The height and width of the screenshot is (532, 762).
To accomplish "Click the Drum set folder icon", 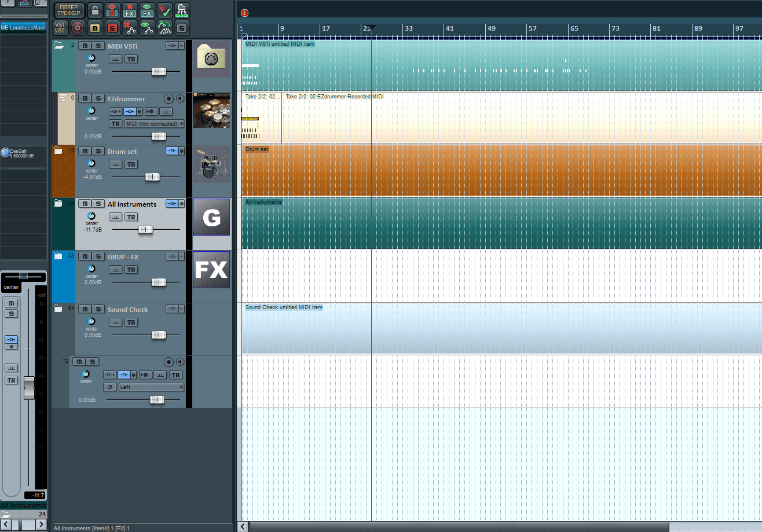I will click(x=58, y=151).
